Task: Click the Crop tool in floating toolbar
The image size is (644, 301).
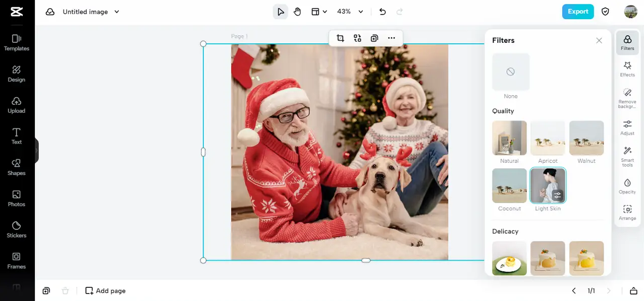Action: (x=340, y=38)
